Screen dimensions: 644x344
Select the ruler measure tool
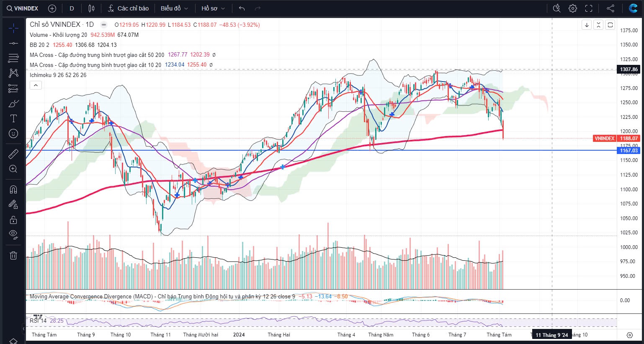(13, 154)
